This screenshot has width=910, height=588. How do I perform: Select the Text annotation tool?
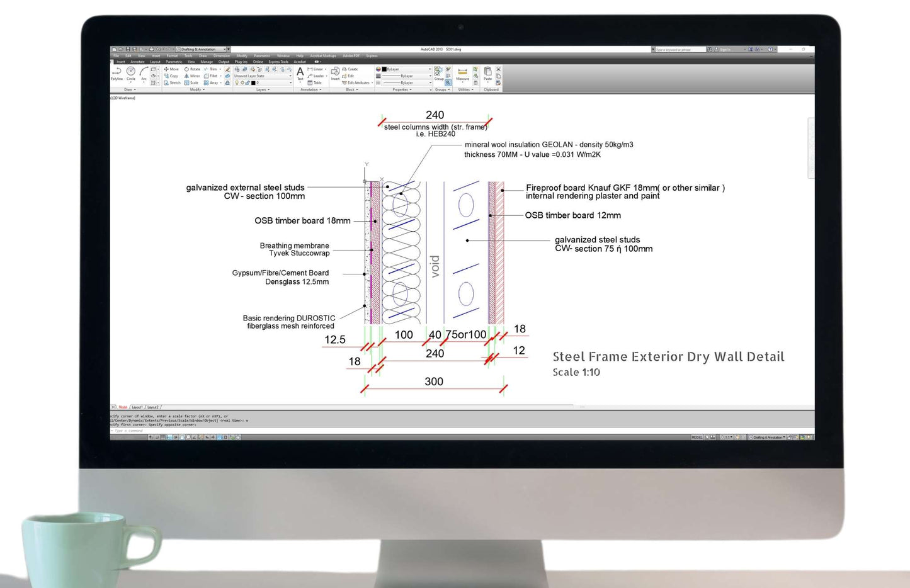[x=300, y=74]
